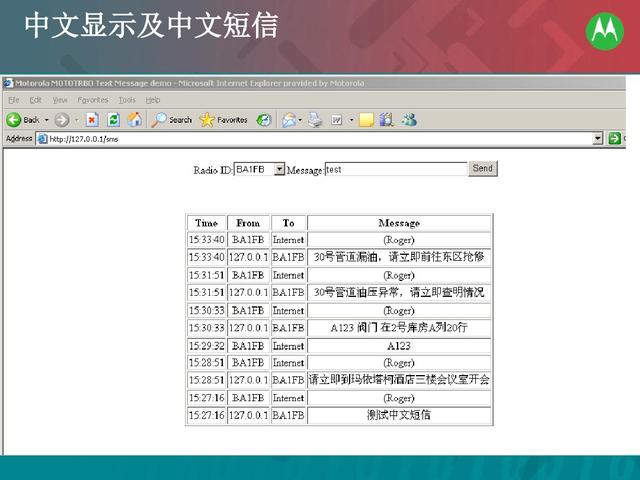
Task: Click the yellow note Discuss icon
Action: pos(366,120)
